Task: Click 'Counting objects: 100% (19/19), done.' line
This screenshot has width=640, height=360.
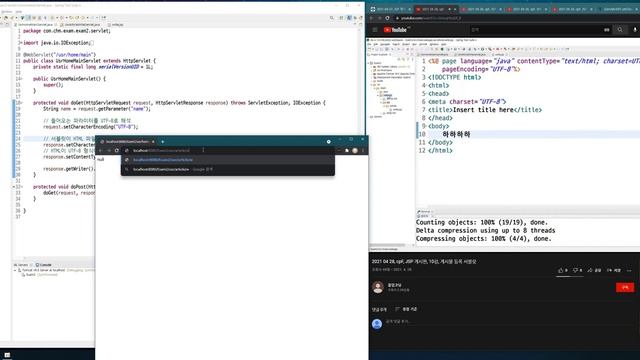Action: pyautogui.click(x=482, y=222)
